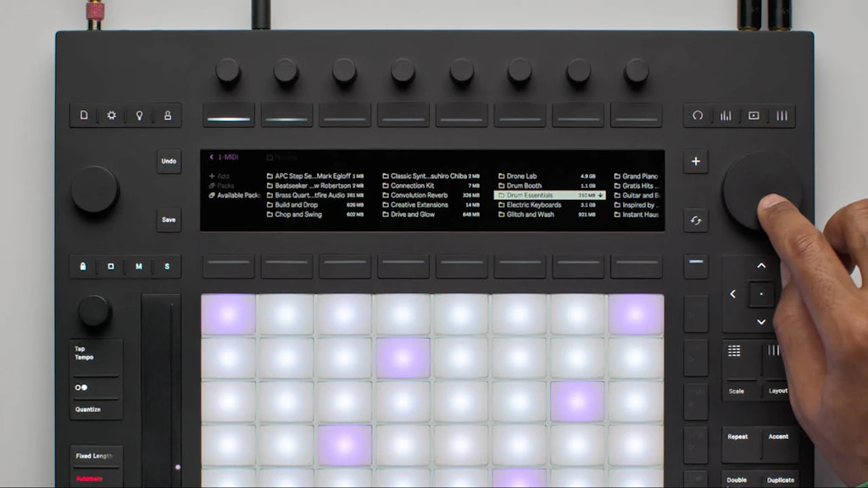This screenshot has width=868, height=488.
Task: Click the Device view circular icon button
Action: point(698,115)
